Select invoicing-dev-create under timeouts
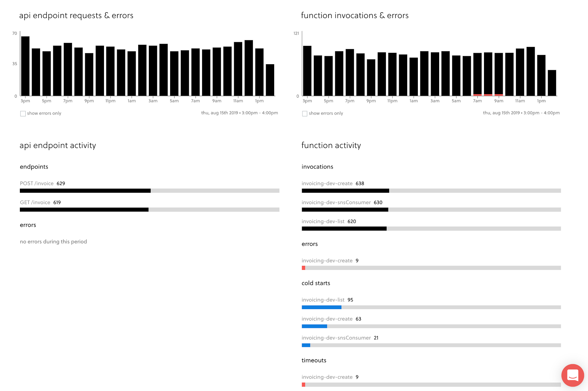Image resolution: width=588 pixels, height=391 pixels. 327,377
